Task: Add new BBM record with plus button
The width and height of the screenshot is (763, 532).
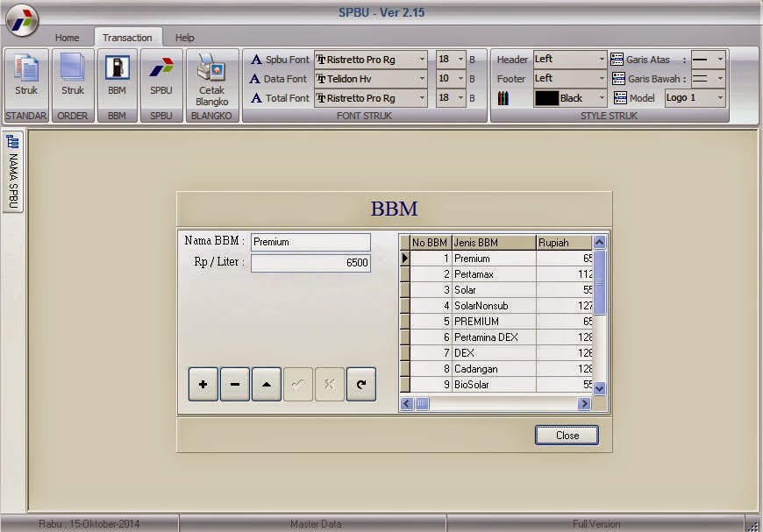Action: tap(203, 384)
